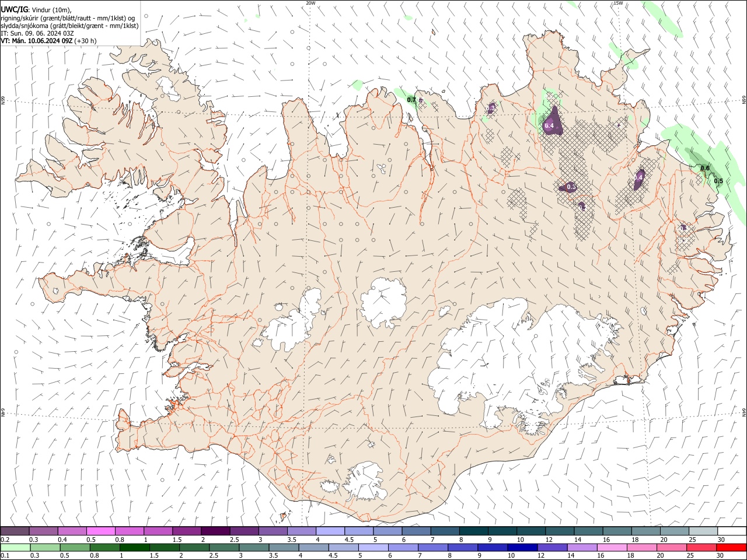Click the 'rigning/skúrir' legend description line

[x=68, y=17]
